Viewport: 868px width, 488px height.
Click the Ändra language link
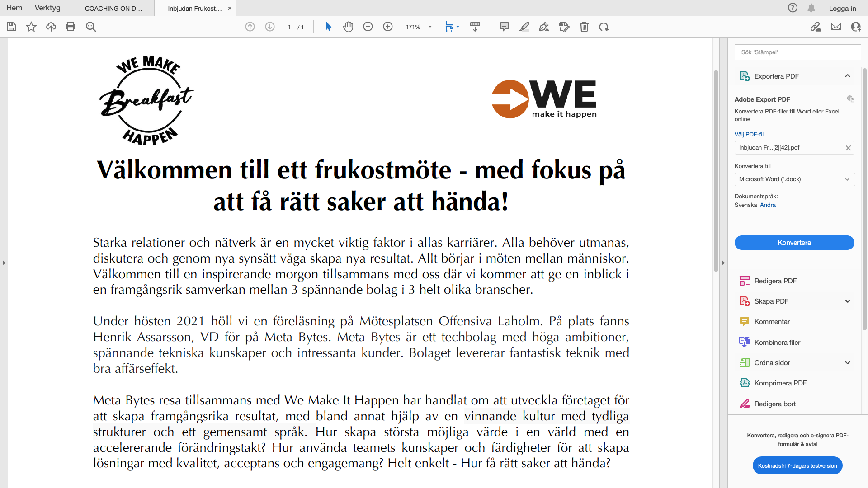(768, 205)
